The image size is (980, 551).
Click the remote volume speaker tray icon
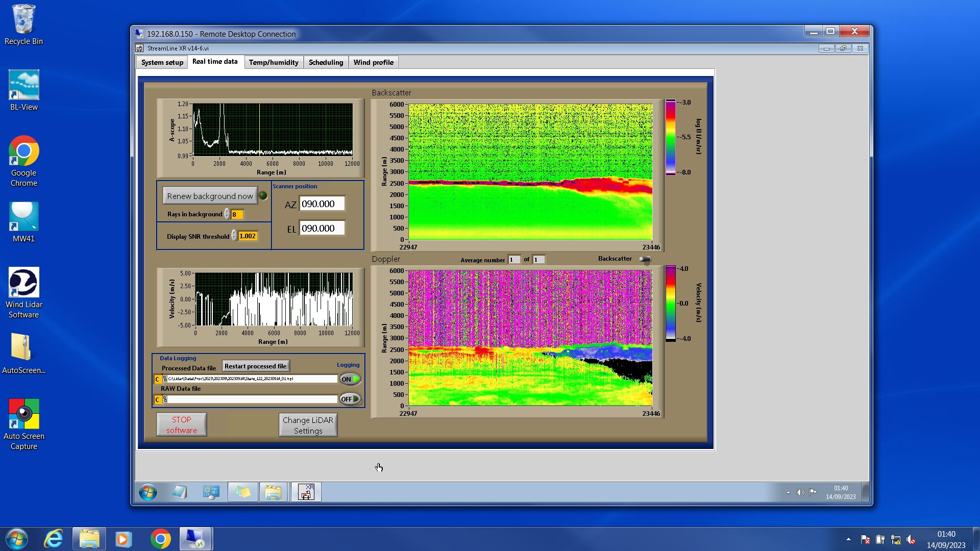click(800, 492)
